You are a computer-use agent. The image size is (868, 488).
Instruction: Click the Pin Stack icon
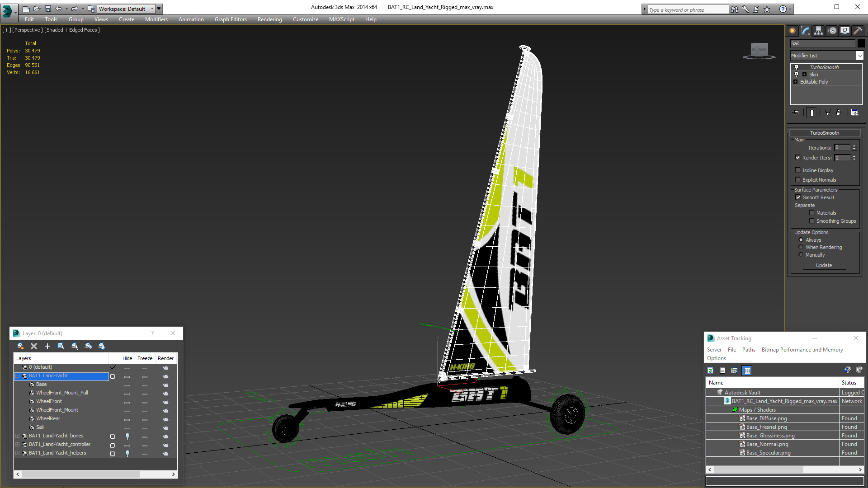(796, 113)
